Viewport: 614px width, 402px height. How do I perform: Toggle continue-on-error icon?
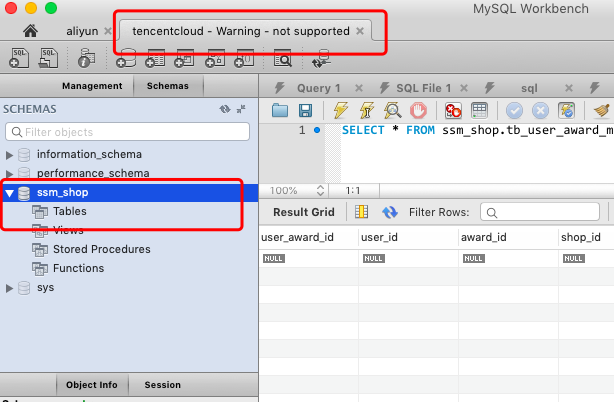[453, 111]
